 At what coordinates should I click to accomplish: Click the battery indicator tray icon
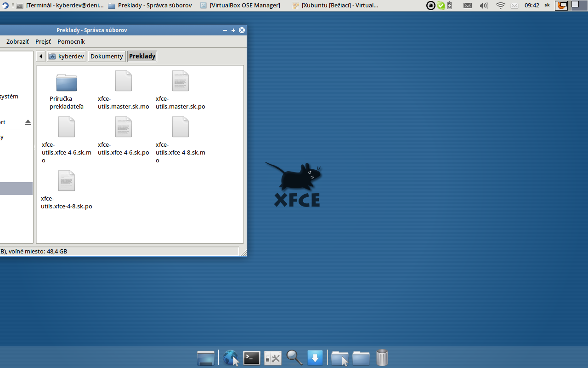click(x=449, y=6)
